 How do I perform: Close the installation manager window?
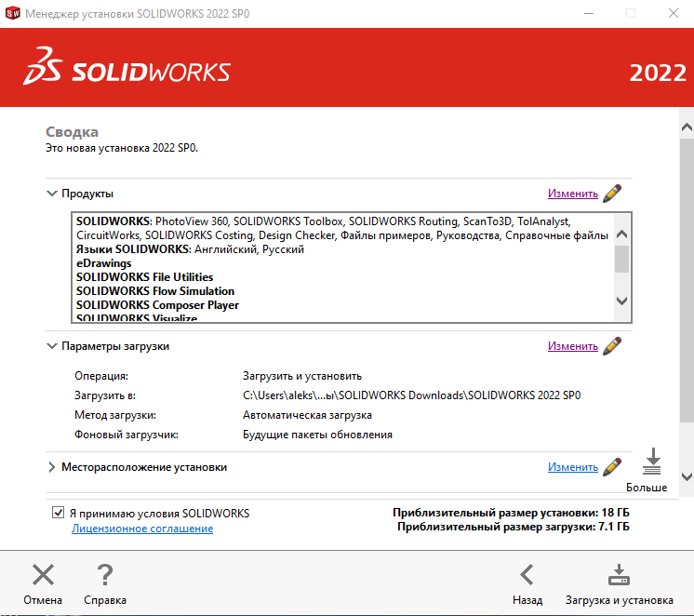674,13
